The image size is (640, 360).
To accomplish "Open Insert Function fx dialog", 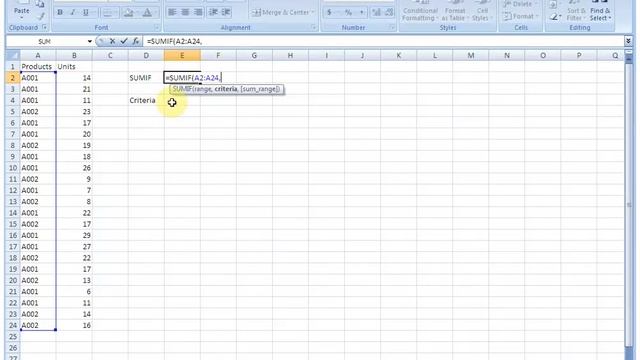I will (136, 41).
